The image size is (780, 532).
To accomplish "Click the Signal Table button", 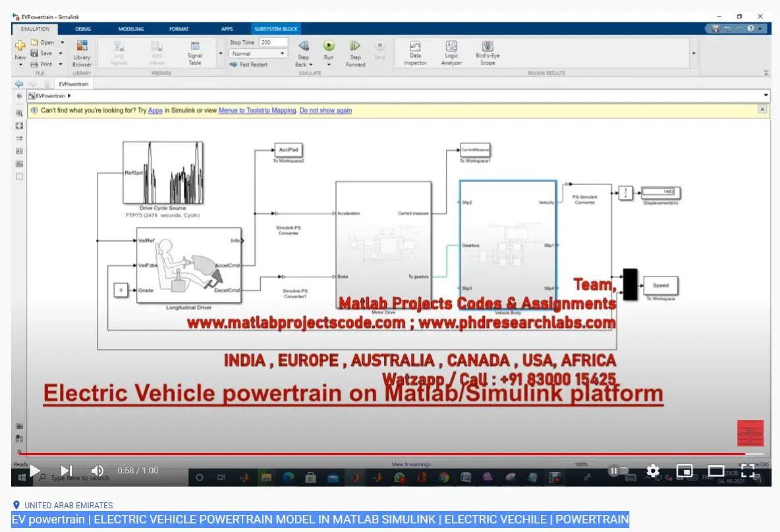I will [x=194, y=53].
